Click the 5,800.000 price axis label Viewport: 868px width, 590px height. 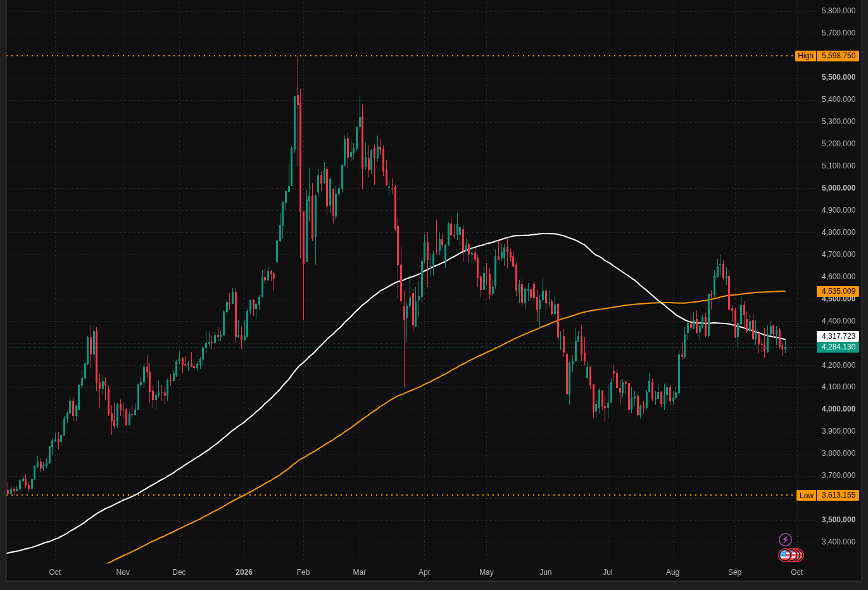coord(838,11)
